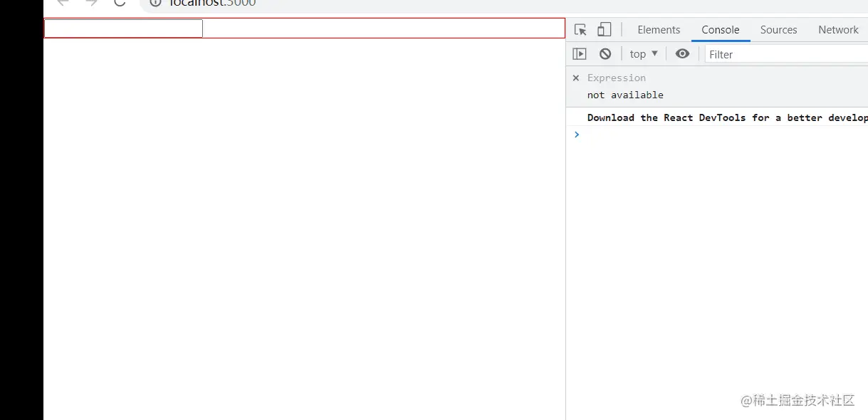Toggle the live expression eye icon
The image size is (868, 420).
point(682,54)
